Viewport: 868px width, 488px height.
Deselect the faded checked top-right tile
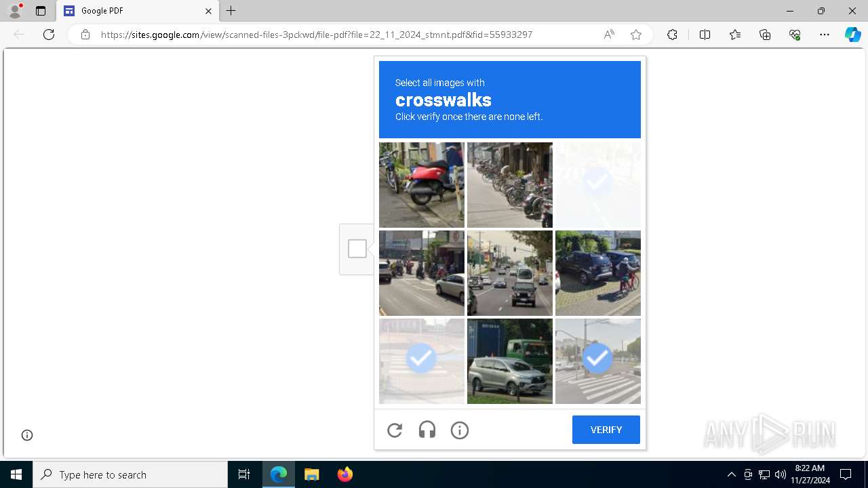[598, 185]
